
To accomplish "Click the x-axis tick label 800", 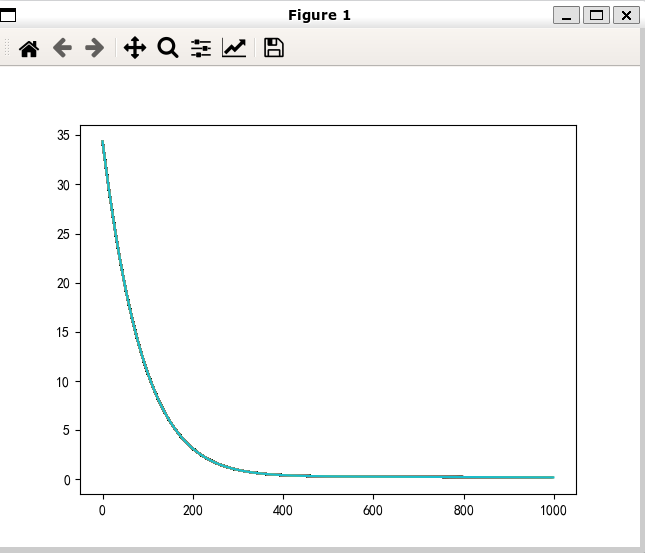I will (464, 511).
